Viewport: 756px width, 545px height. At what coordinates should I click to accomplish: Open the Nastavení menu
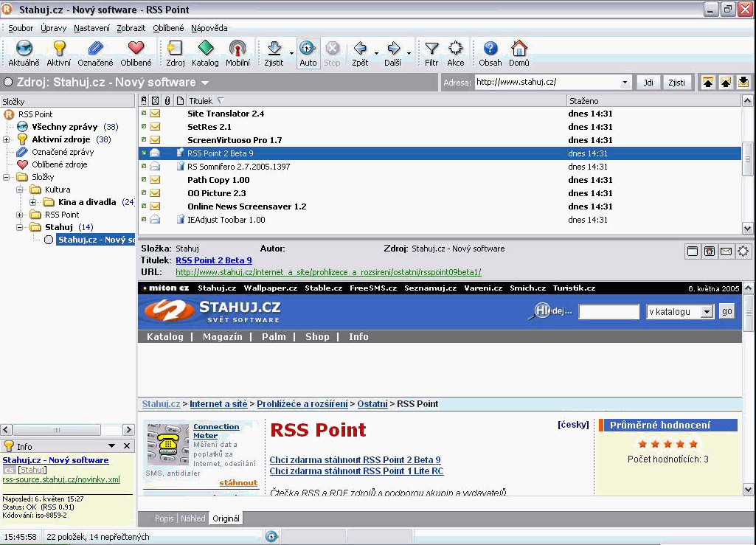point(91,28)
